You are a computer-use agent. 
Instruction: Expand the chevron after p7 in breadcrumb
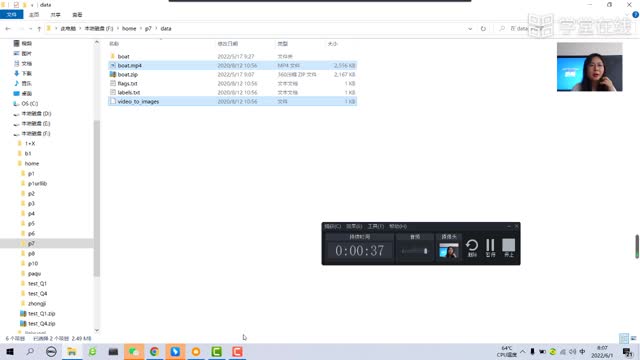(x=156, y=29)
